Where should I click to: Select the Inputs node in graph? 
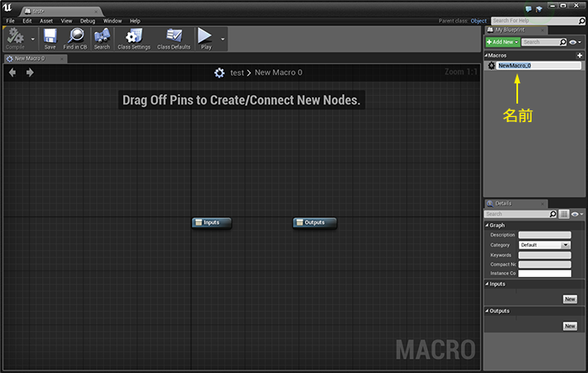coord(211,222)
